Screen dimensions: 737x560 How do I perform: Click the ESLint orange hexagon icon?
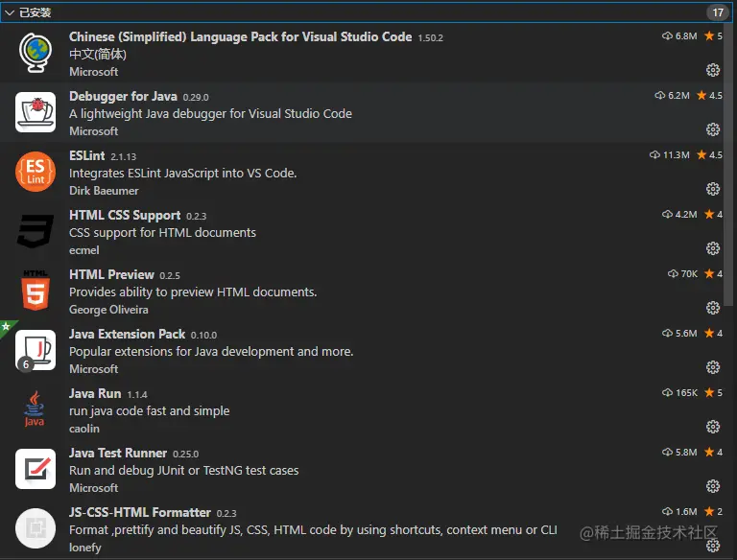pyautogui.click(x=36, y=172)
